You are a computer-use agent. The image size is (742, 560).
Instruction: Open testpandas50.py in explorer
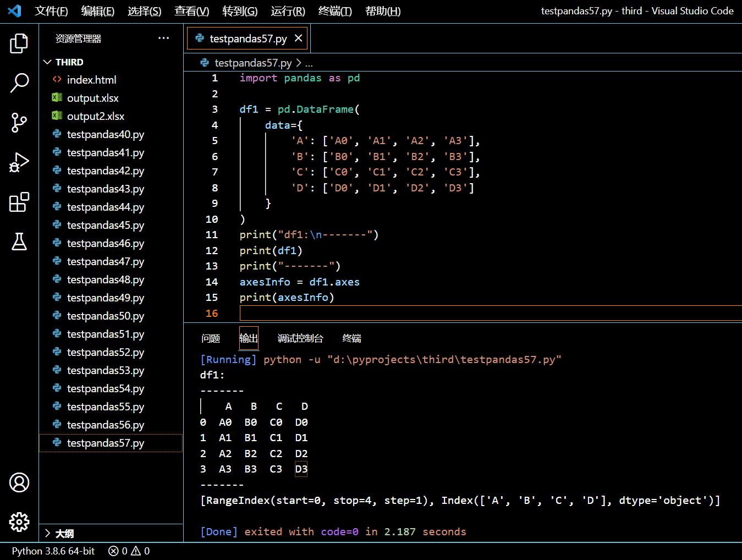tap(111, 316)
